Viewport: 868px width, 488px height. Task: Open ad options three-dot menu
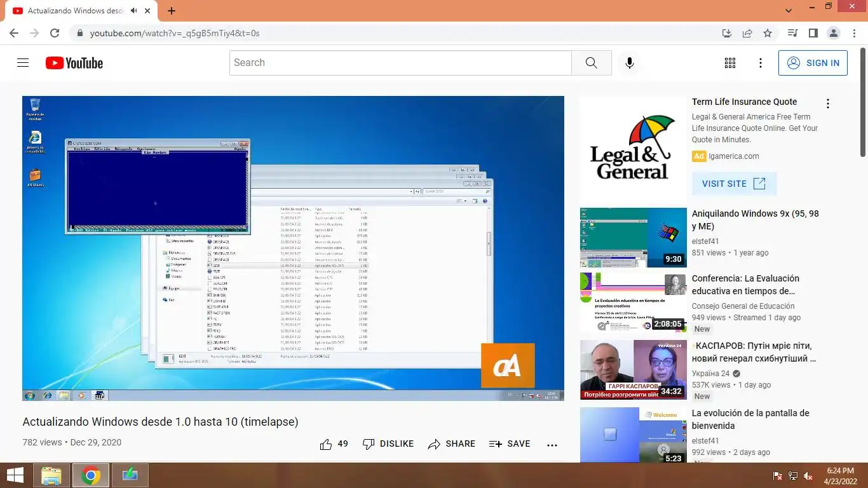point(827,104)
